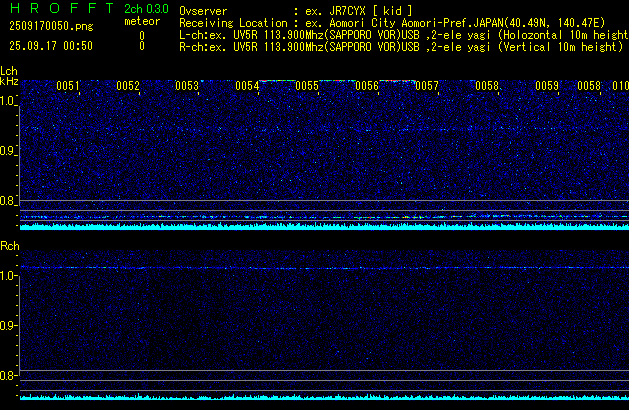Select the 0055 time marker
The image size is (629, 410).
click(x=307, y=86)
